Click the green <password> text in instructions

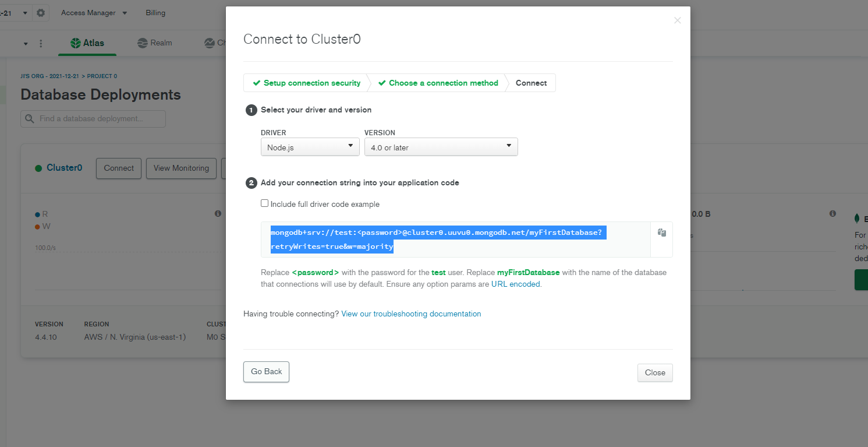coord(315,272)
